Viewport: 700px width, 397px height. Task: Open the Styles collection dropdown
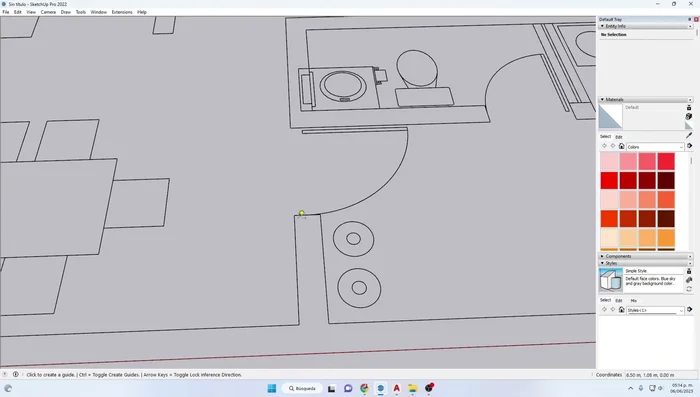[655, 310]
